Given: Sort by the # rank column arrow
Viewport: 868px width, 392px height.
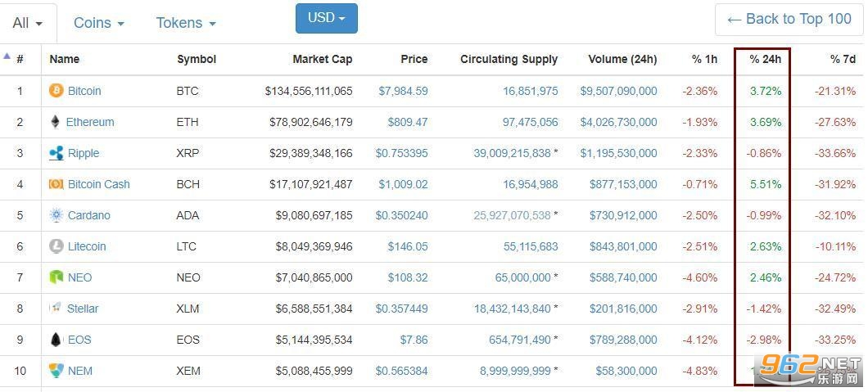Looking at the screenshot, I should coord(7,56).
